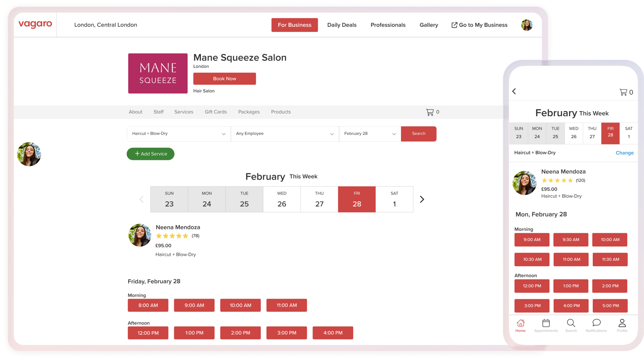Click Neena Mendoza's photo on desktop listing
Viewport: 644px width, 360px height.
tap(140, 235)
